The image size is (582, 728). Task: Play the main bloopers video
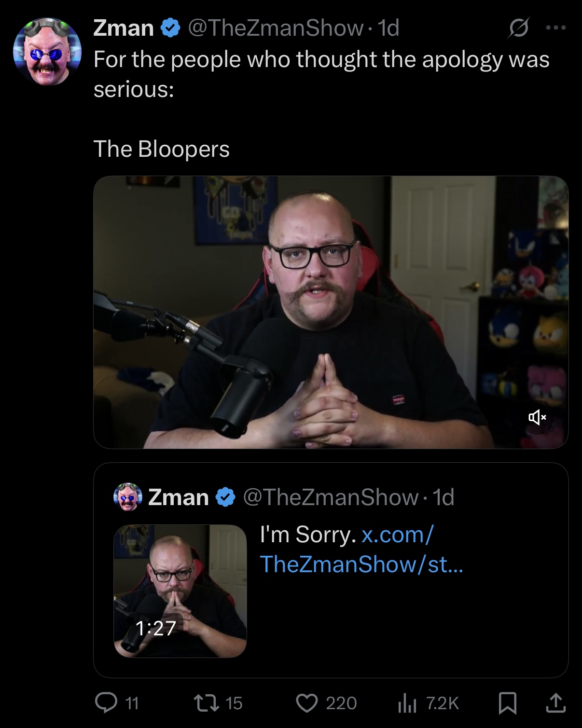click(331, 312)
